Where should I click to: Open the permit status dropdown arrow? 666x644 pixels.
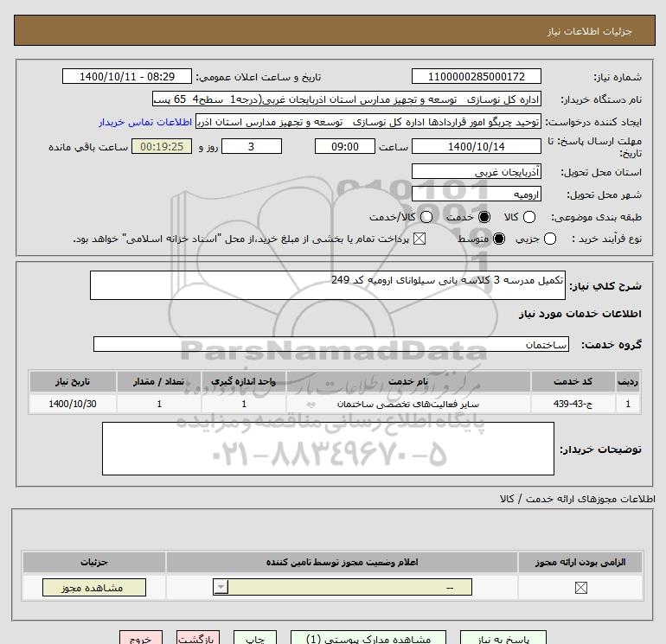click(221, 587)
